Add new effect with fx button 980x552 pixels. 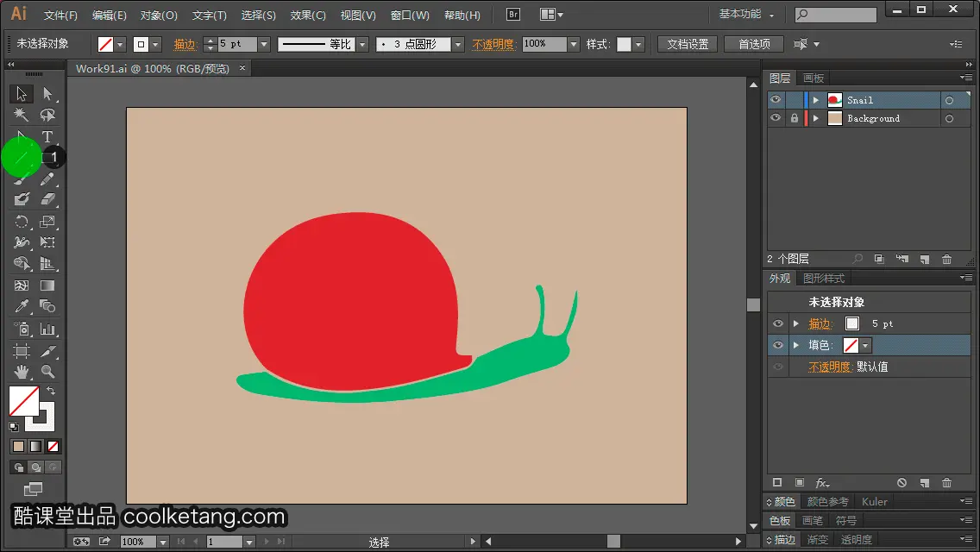point(822,483)
